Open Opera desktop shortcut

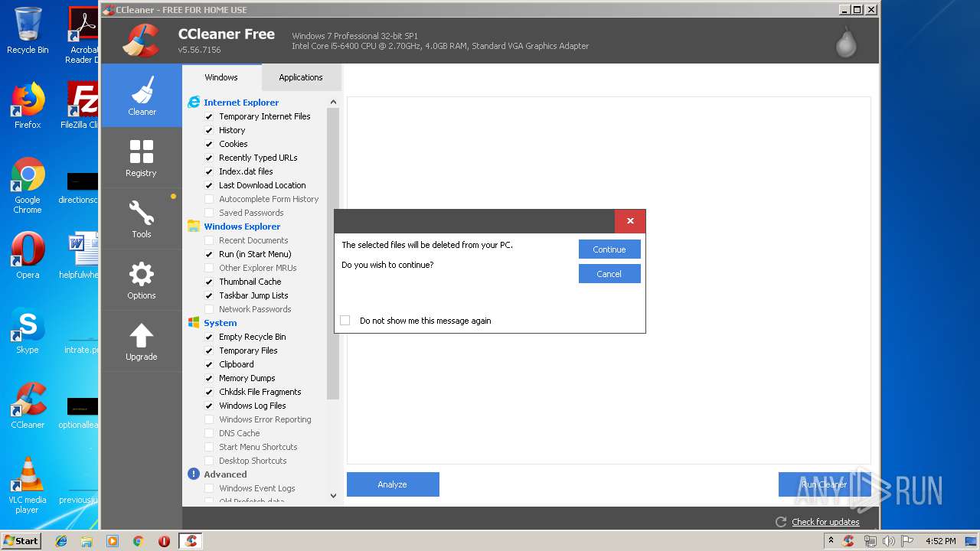[28, 255]
